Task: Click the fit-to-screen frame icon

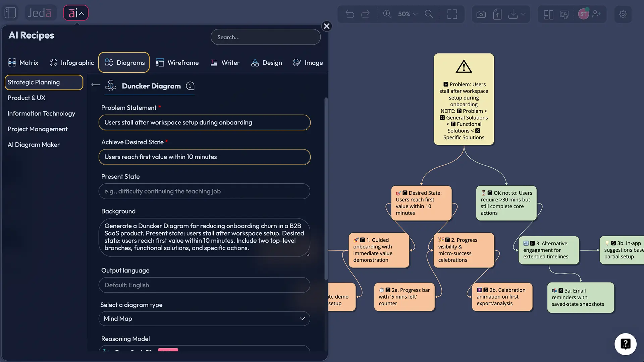Action: click(452, 14)
